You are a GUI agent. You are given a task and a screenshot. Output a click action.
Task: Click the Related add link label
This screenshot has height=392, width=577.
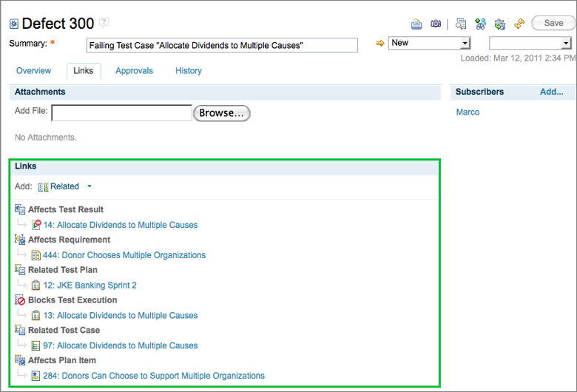click(65, 186)
